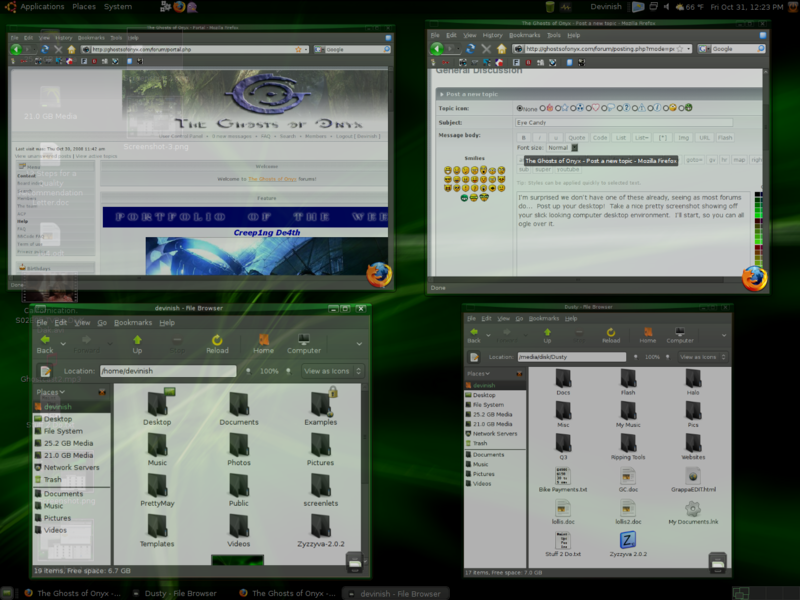The height and width of the screenshot is (600, 800).
Task: Select the speech bubble topic icon radio button
Action: pyautogui.click(x=604, y=108)
